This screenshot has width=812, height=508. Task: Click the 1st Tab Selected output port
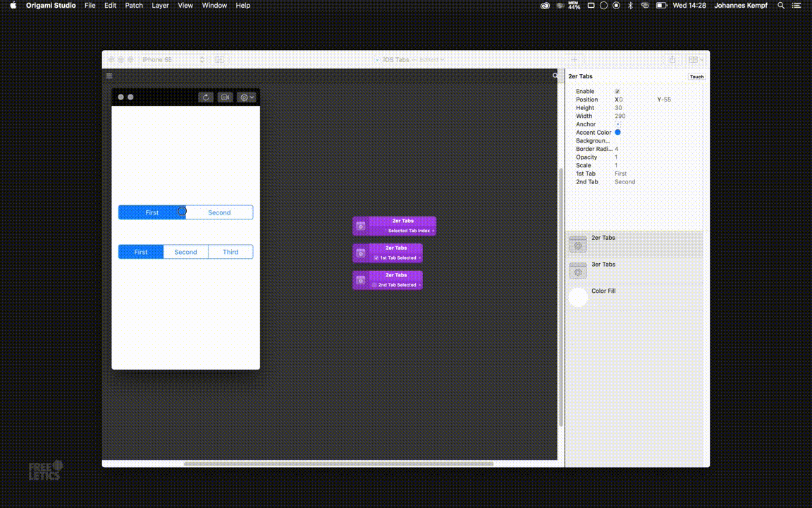pyautogui.click(x=420, y=258)
